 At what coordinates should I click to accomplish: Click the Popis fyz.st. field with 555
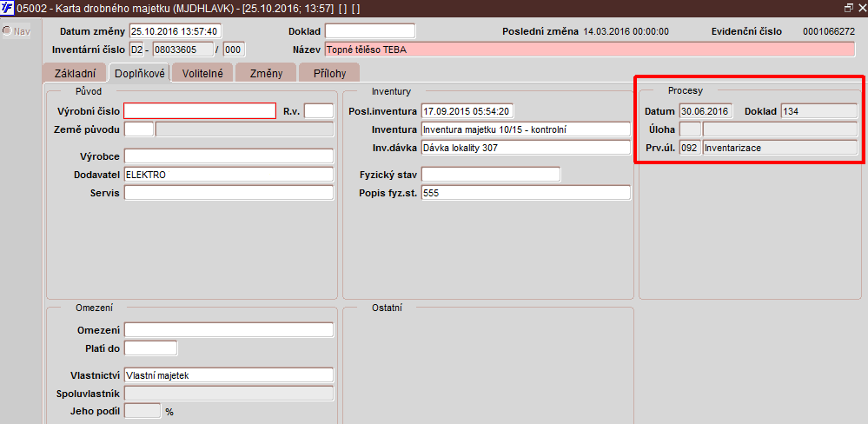click(526, 193)
